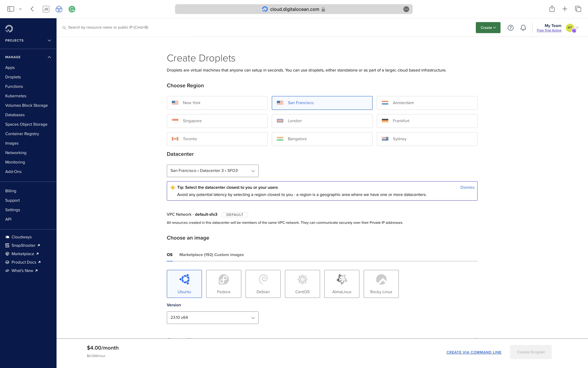Toggle the Safari sidebar panel icon
The width and height of the screenshot is (588, 368).
coord(11,9)
